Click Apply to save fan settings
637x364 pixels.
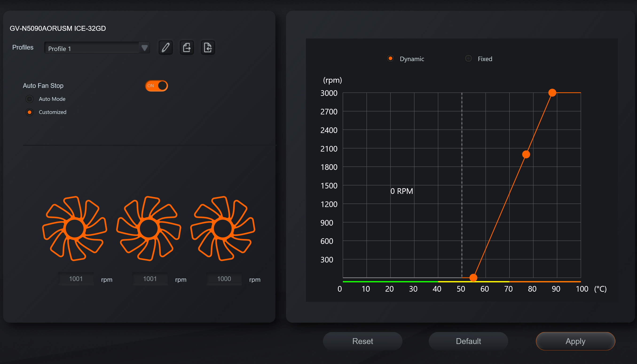click(x=575, y=341)
